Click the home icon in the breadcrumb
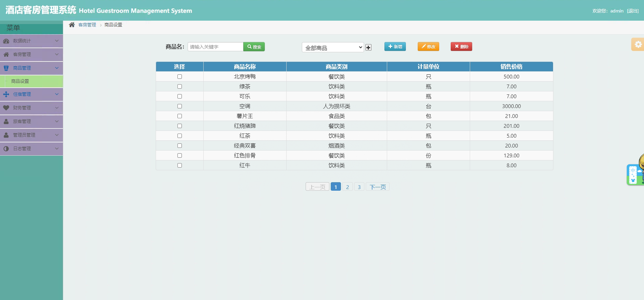 click(x=72, y=25)
